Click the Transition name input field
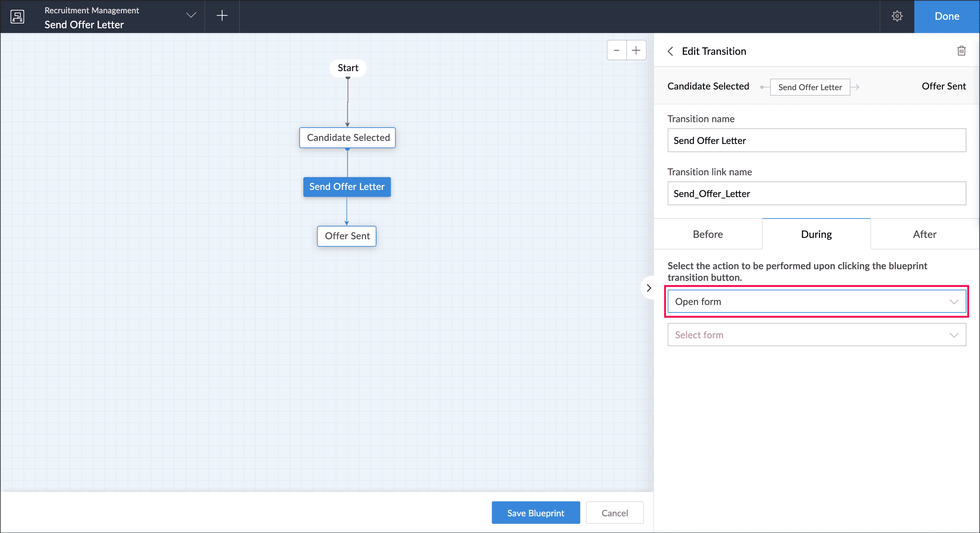980x533 pixels. coord(816,140)
